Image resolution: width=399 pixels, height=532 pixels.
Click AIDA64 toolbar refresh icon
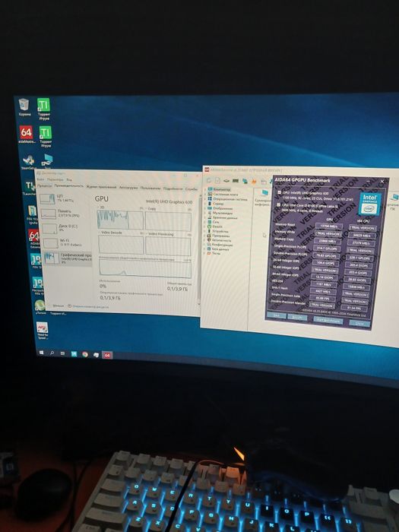tap(209, 181)
